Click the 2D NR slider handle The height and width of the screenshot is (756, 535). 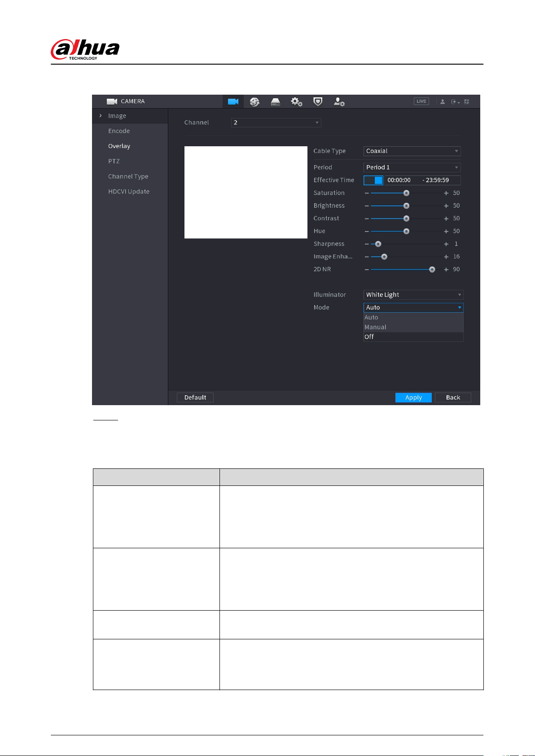432,270
